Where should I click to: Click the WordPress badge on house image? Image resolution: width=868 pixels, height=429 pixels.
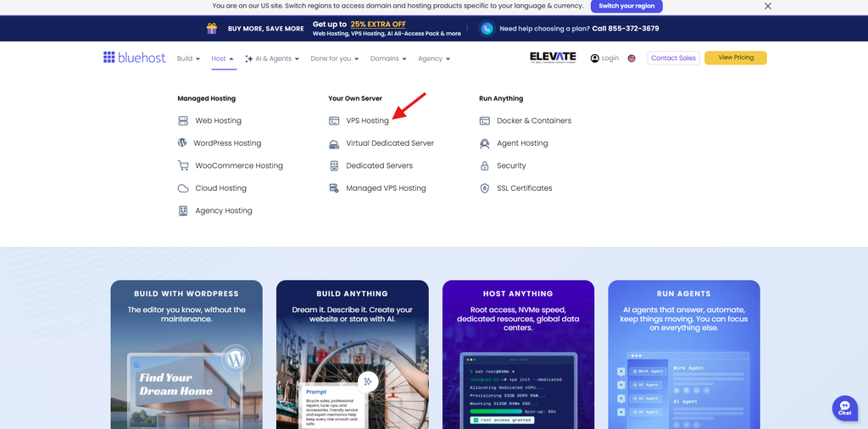pos(236,359)
